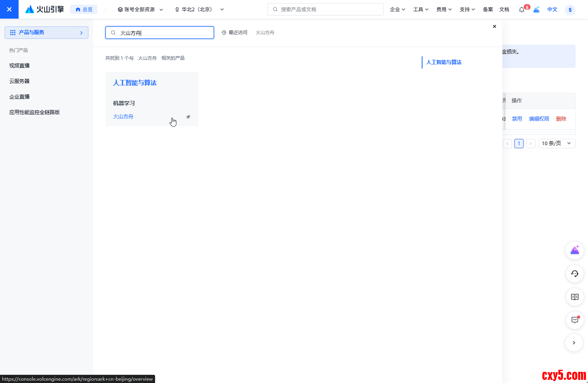This screenshot has width=588, height=383.
Task: Open the 10 条/页 page size dropdown
Action: coord(557,143)
